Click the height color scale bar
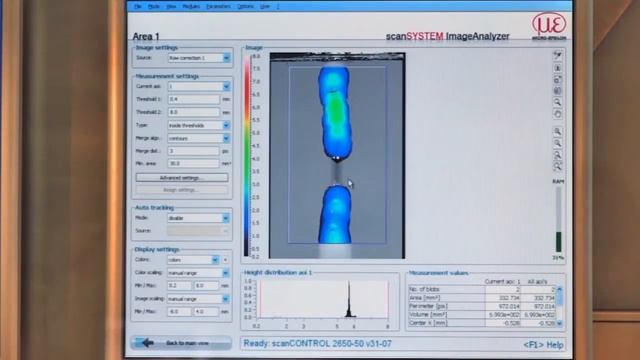This screenshot has width=640, height=360. (247, 156)
